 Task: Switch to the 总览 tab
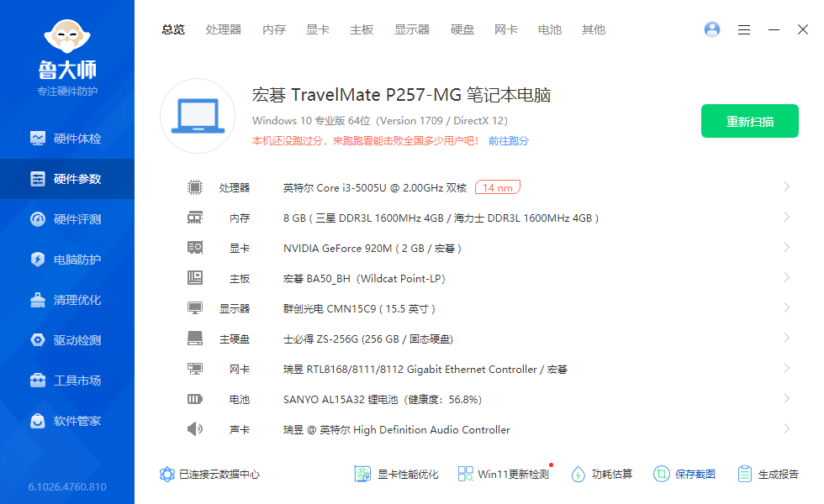point(173,30)
